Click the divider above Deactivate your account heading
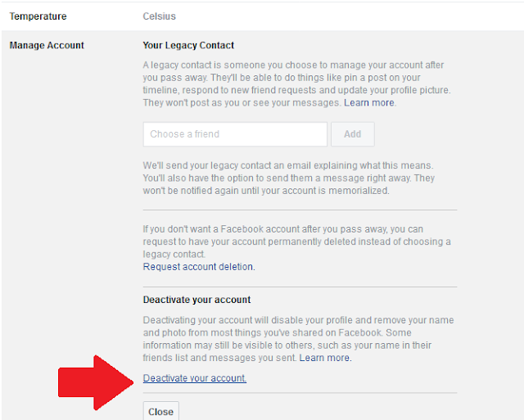The image size is (524, 420). pyautogui.click(x=300, y=287)
